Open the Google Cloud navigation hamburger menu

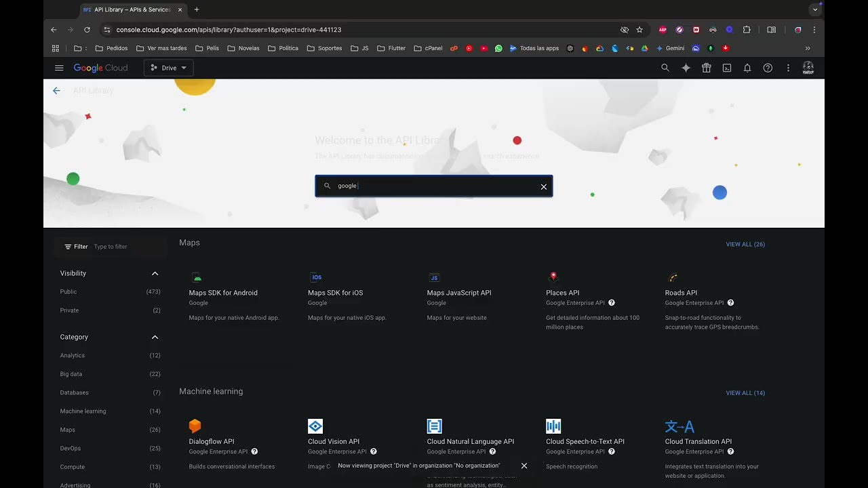59,68
